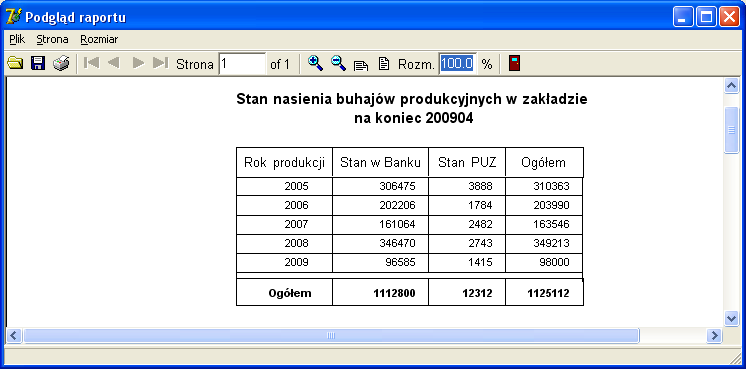Click the Strona page number field
Screen dimensions: 746x369
click(x=242, y=64)
